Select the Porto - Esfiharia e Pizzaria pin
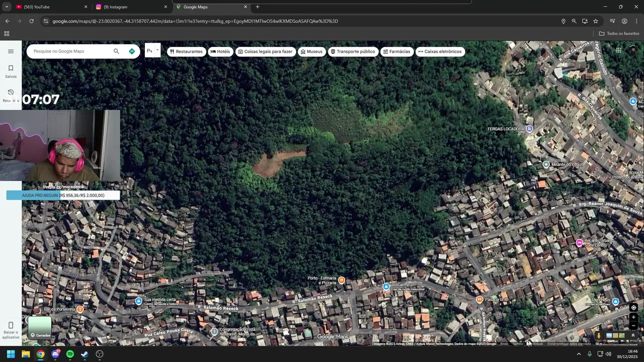This screenshot has width=644, height=362. coord(342,280)
